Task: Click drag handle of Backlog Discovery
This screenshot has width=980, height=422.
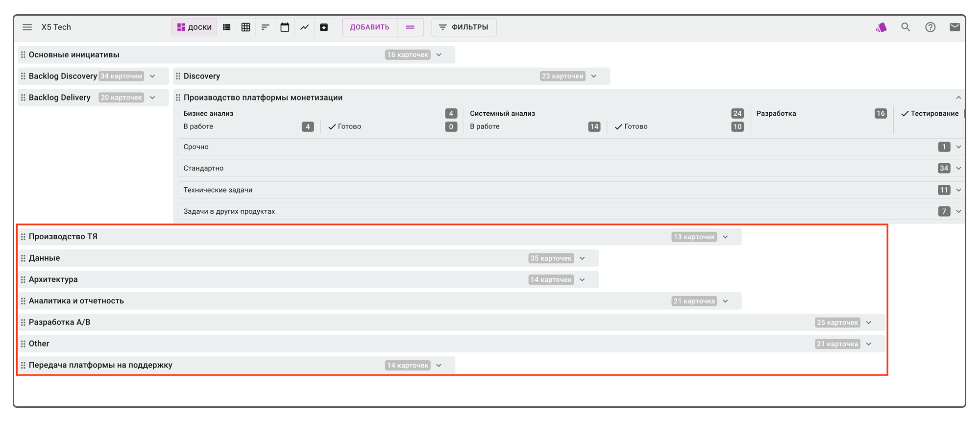Action: tap(23, 76)
